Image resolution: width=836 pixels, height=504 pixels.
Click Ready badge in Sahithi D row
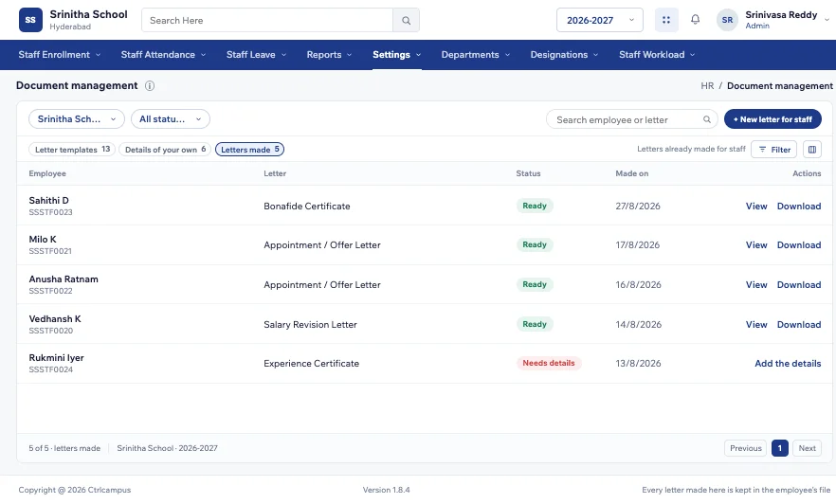point(535,207)
